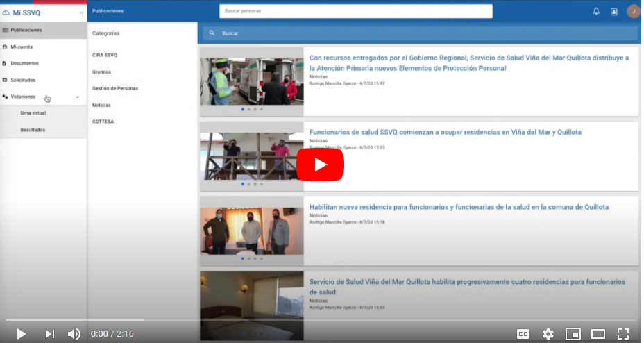644x343 pixels.
Task: Filter by the Noticias category in Categorías
Action: [x=101, y=105]
